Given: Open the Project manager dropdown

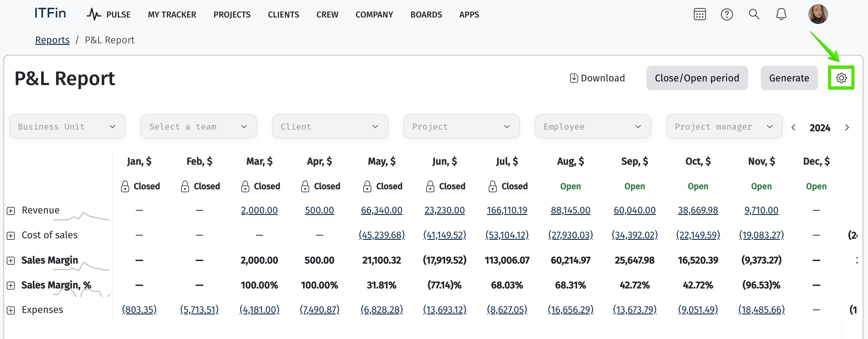Looking at the screenshot, I should click(x=724, y=127).
